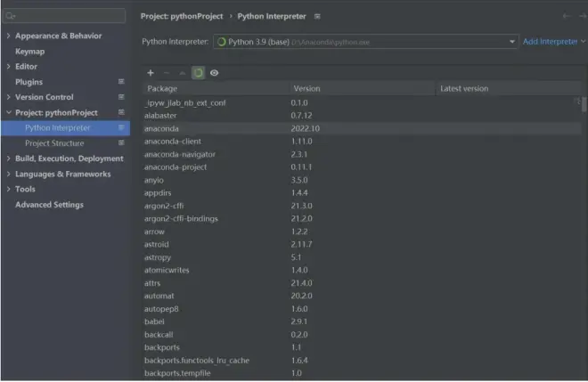Screen dimensions: 588x382
Task: Select the backports package row
Action: (362, 347)
